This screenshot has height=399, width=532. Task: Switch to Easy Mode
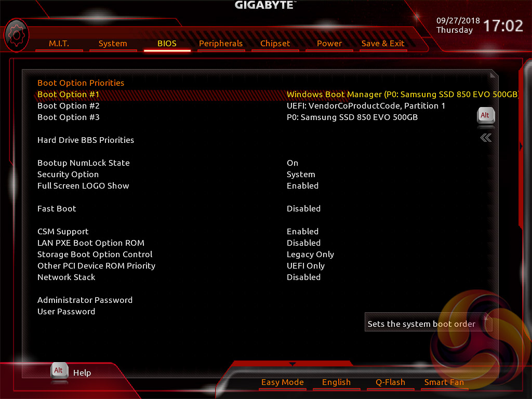click(282, 382)
